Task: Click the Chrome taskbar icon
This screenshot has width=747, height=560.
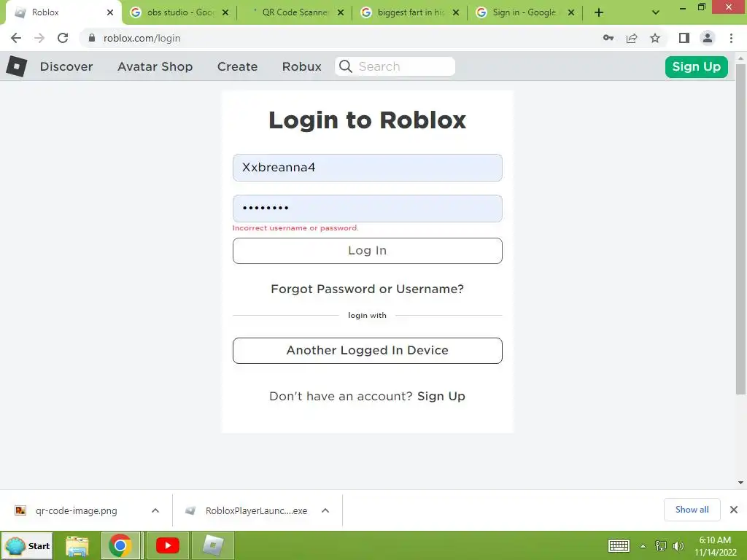Action: click(120, 545)
